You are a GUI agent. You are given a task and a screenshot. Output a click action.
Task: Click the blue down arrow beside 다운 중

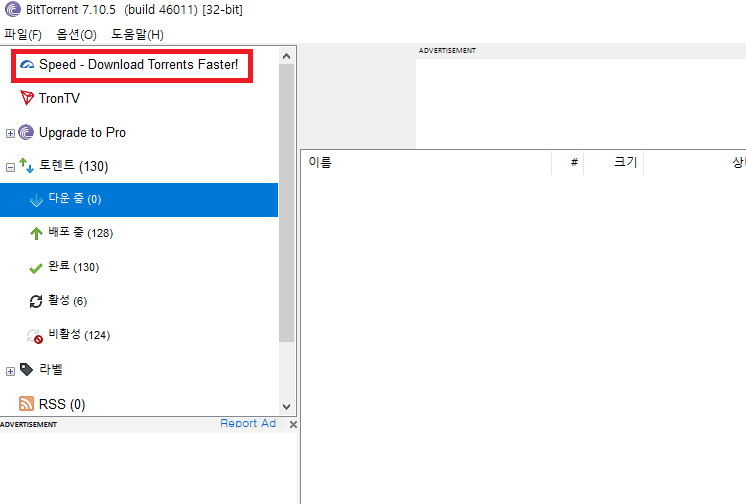pyautogui.click(x=36, y=200)
